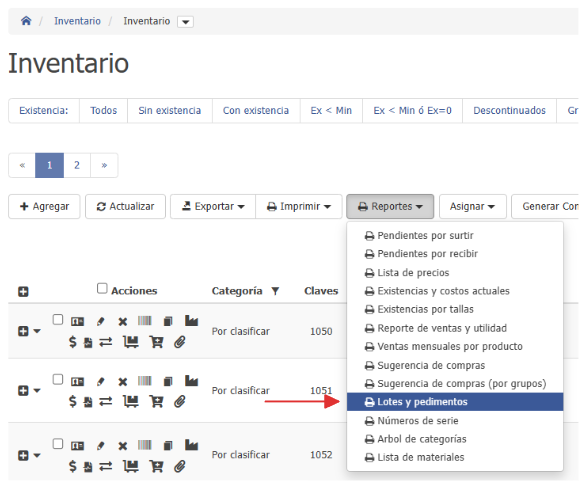Filter by Con existencia

click(256, 111)
